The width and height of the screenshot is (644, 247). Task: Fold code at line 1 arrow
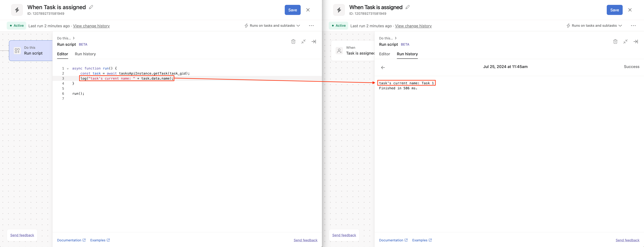click(x=68, y=69)
